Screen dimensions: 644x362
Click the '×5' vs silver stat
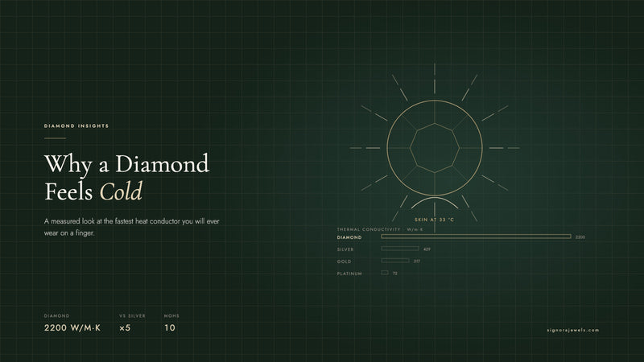pos(125,328)
